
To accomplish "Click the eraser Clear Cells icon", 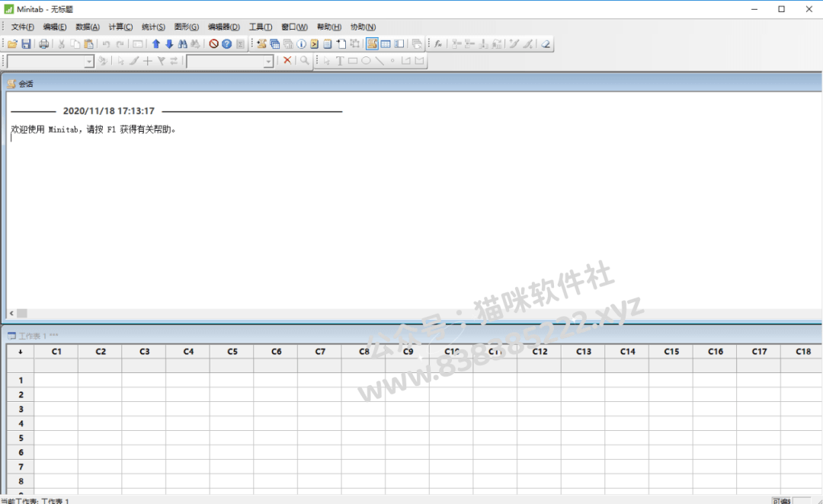I will [546, 44].
